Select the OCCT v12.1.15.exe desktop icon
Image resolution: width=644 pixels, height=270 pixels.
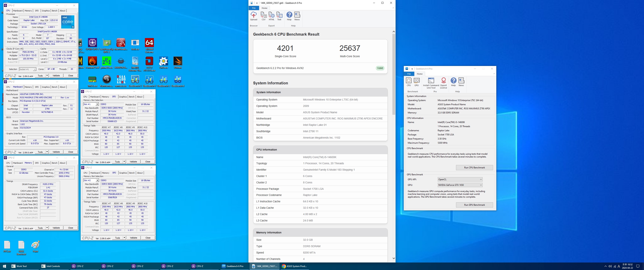pyautogui.click(x=149, y=64)
